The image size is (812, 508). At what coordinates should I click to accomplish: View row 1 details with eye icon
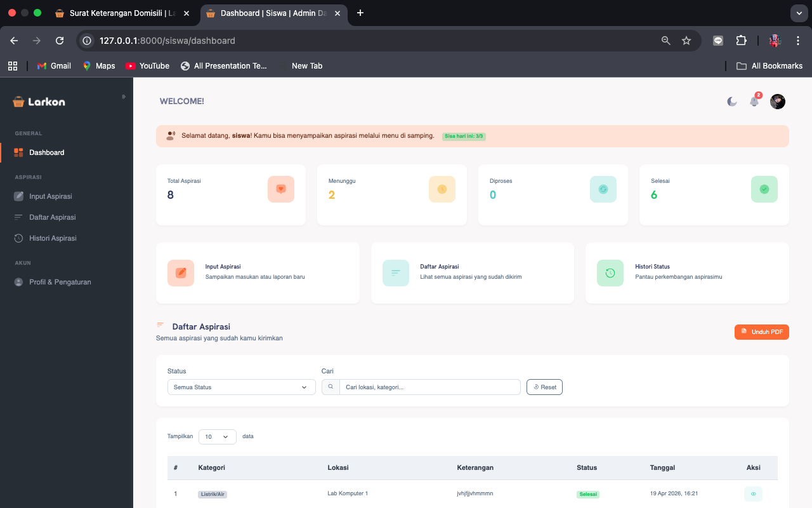pos(753,493)
